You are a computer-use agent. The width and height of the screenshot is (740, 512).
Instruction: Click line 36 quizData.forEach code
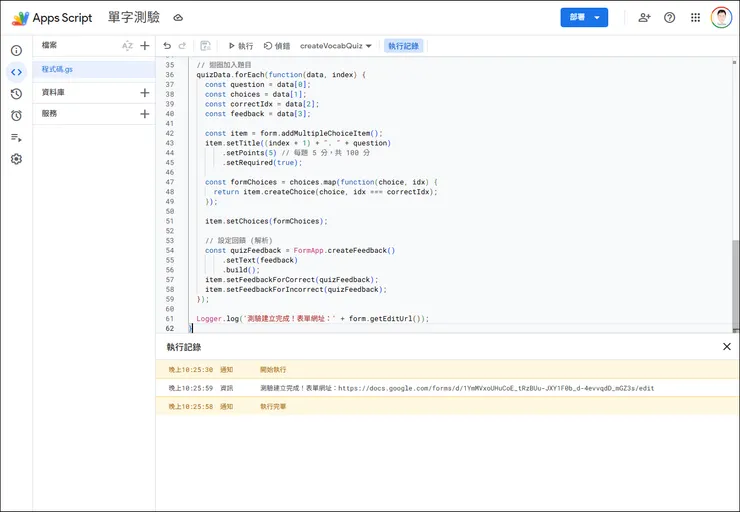(281, 75)
